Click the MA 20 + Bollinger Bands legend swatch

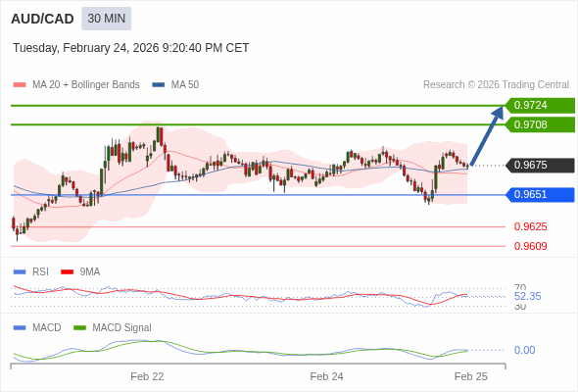coord(20,85)
